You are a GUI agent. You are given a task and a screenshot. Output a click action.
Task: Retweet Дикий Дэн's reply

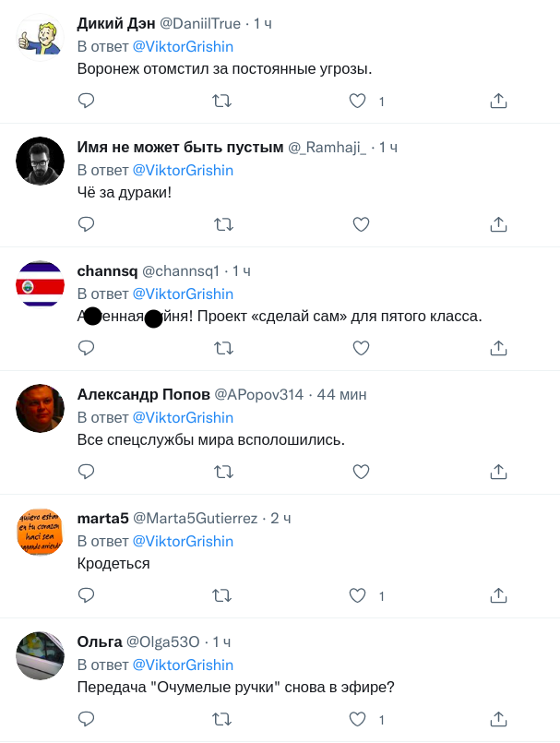(222, 101)
